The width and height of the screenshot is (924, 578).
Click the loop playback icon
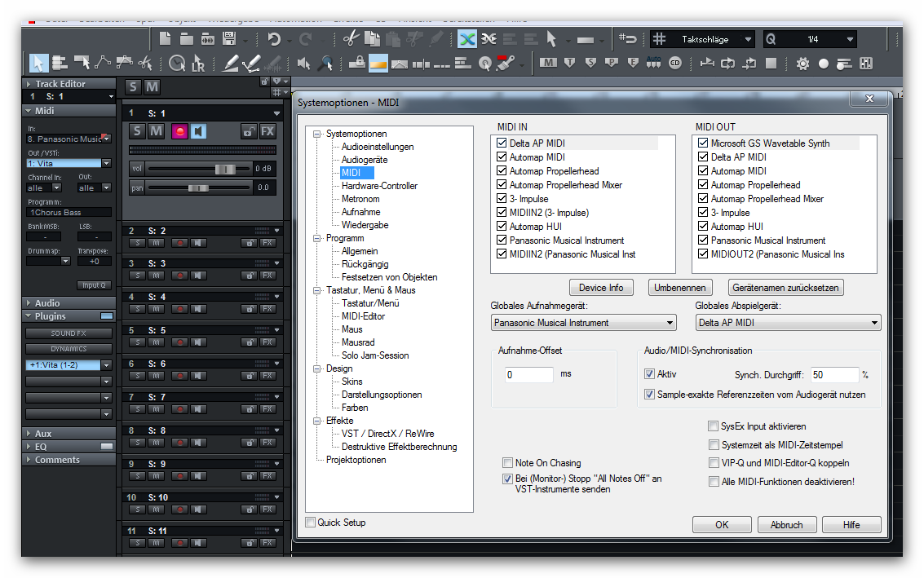tap(728, 63)
